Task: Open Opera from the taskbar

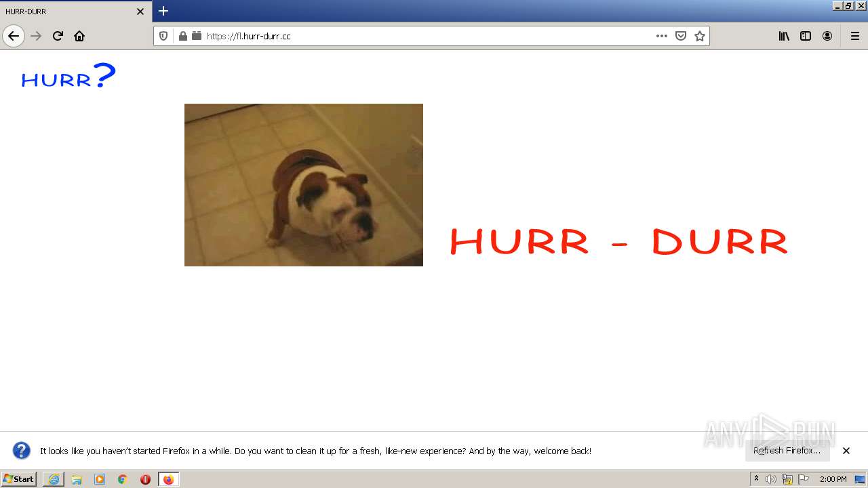Action: [x=145, y=479]
